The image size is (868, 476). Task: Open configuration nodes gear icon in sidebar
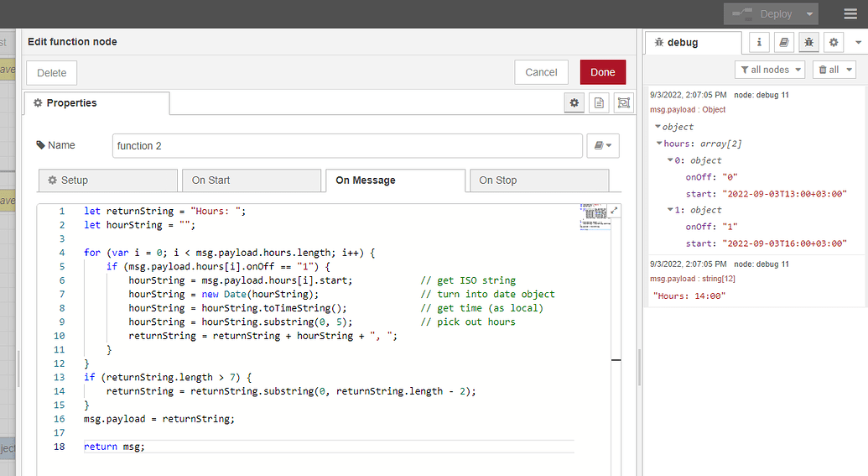[833, 42]
